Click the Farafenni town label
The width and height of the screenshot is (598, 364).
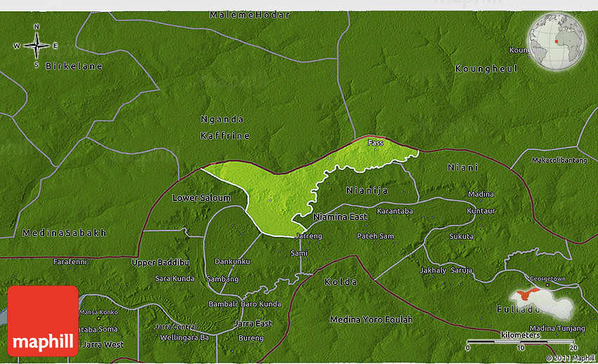[x=70, y=261]
